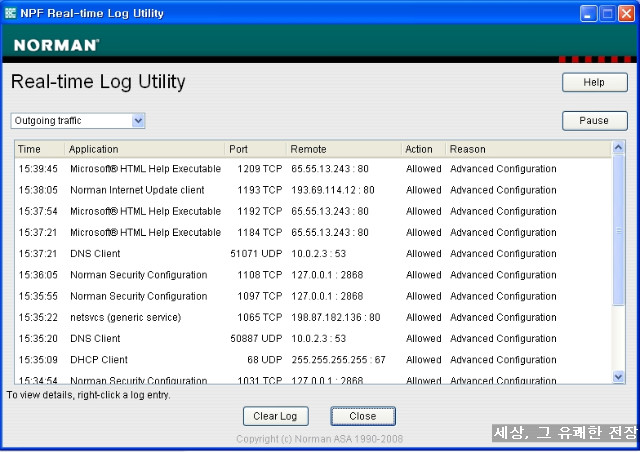The image size is (640, 452).
Task: Sort by the Application column header
Action: [x=144, y=149]
